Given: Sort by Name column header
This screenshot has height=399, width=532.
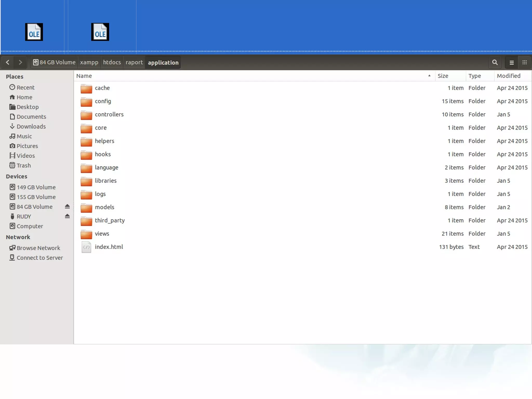Looking at the screenshot, I should pyautogui.click(x=84, y=76).
